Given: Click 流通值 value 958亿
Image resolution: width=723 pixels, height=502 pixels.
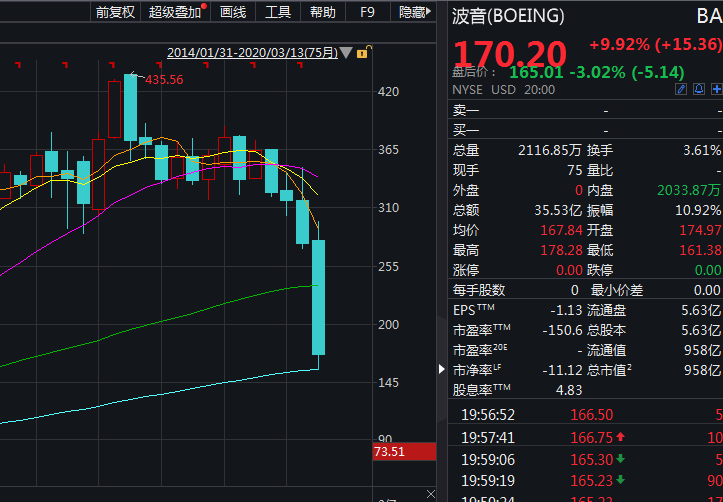Looking at the screenshot, I should (702, 350).
